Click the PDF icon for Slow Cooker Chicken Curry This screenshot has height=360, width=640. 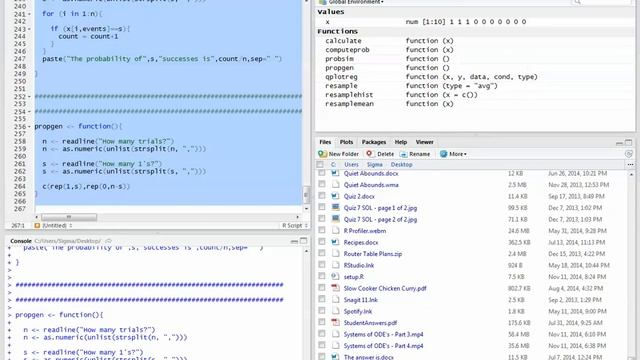tap(335, 288)
